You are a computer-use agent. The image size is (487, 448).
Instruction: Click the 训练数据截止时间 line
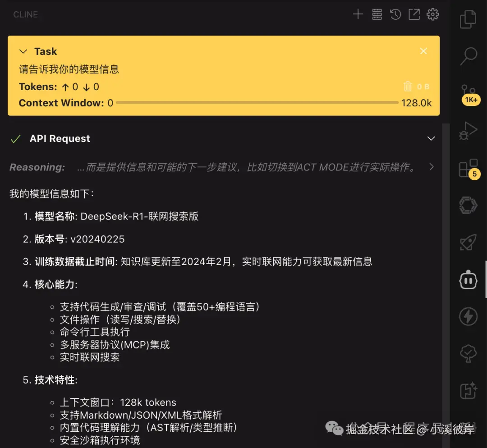click(203, 261)
